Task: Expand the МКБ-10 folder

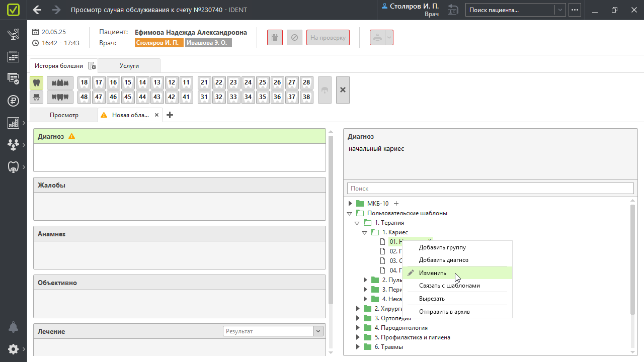Action: [350, 204]
